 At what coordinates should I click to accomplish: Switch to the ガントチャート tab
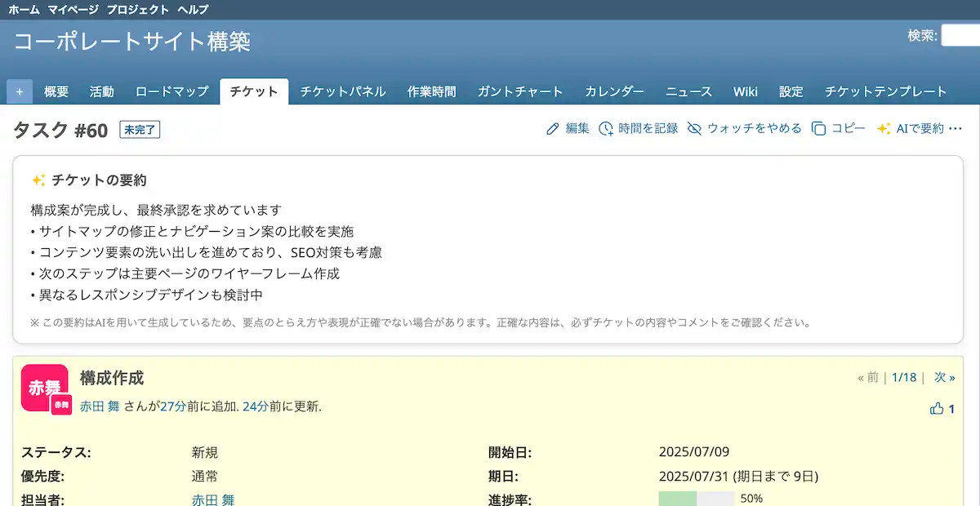click(520, 91)
